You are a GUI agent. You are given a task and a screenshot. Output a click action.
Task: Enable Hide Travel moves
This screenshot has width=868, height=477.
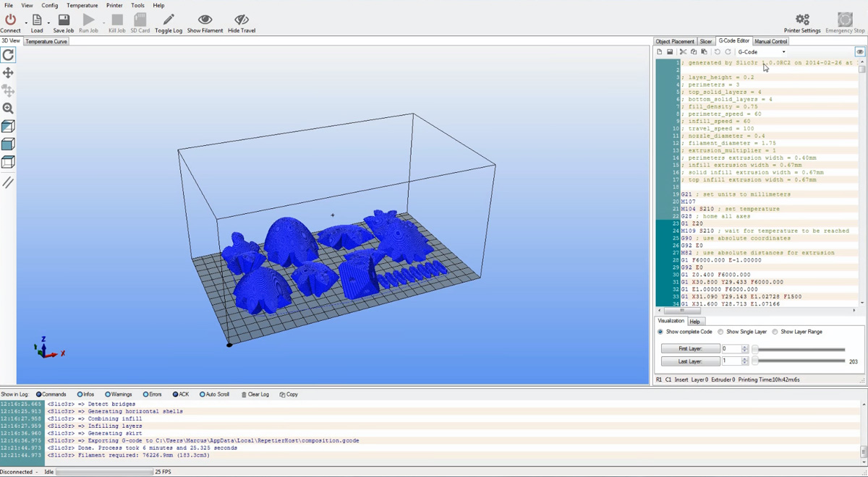coord(241,22)
